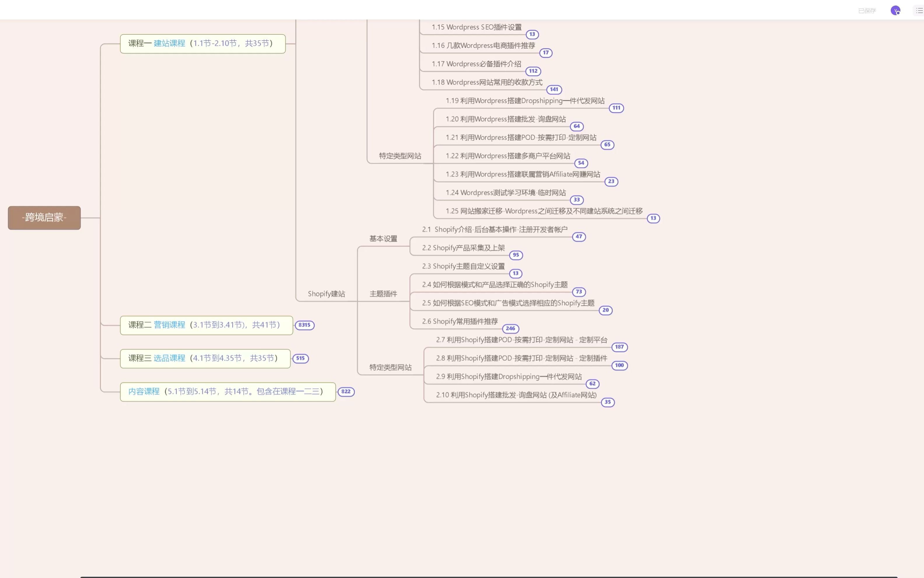The image size is (924, 578).
Task: Select the 课程二 营销课程 node
Action: point(206,325)
